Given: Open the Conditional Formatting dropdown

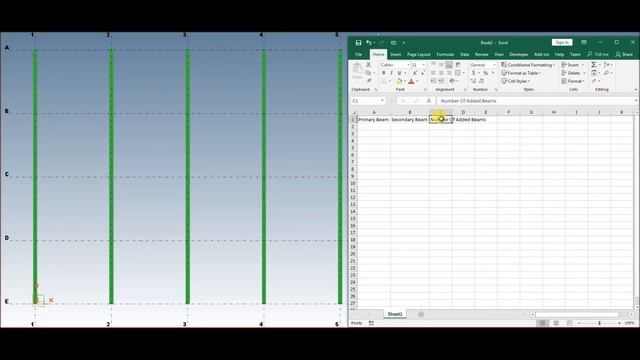Looking at the screenshot, I should coord(528,65).
